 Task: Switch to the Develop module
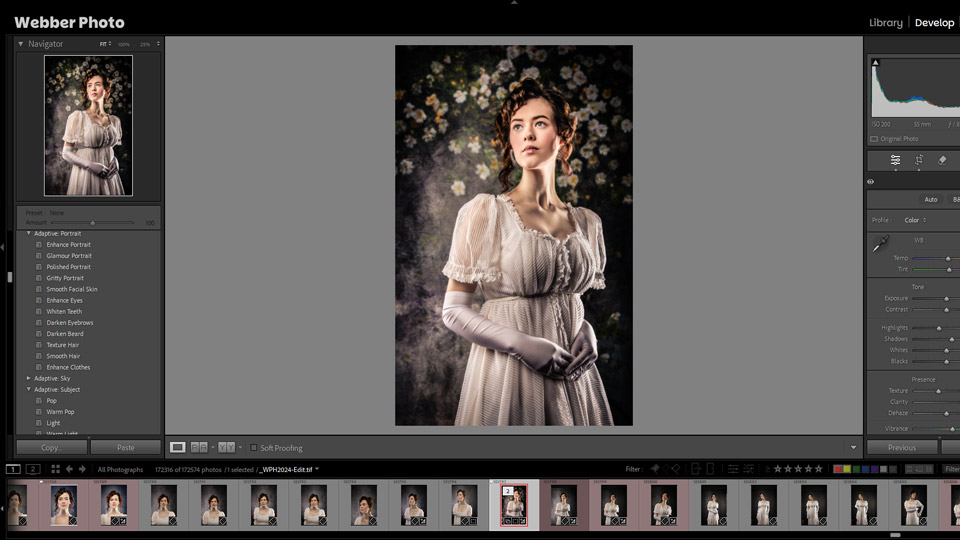click(x=934, y=23)
